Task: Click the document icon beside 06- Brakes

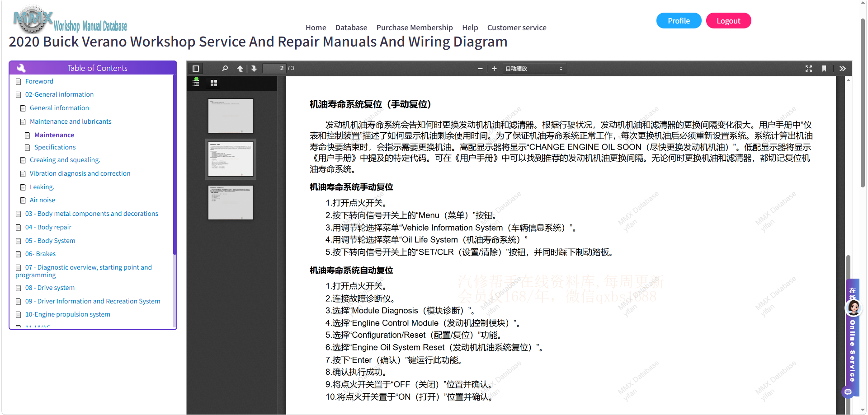Action: tap(19, 254)
